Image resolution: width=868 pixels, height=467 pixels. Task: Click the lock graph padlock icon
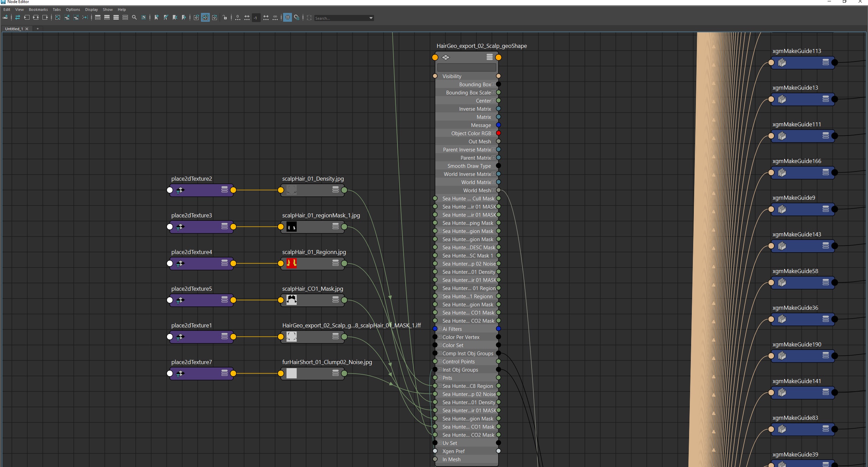pos(225,18)
